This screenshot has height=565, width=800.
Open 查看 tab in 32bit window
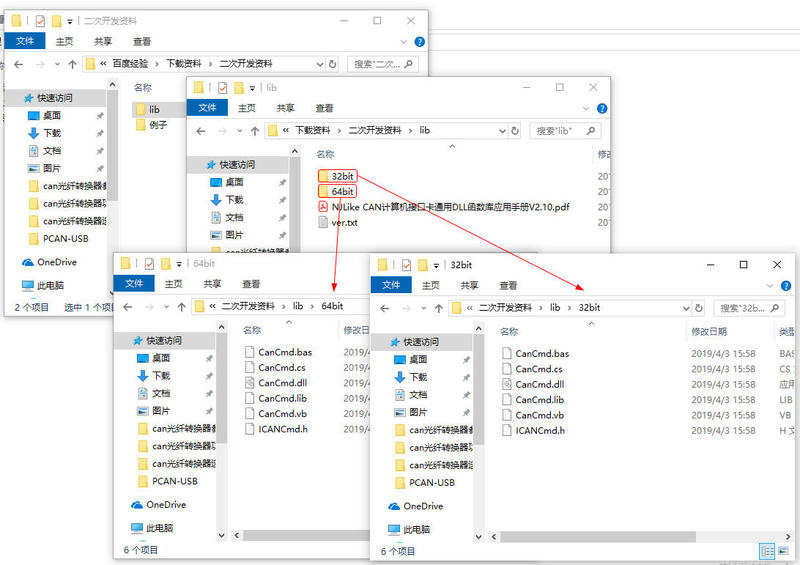(x=508, y=286)
